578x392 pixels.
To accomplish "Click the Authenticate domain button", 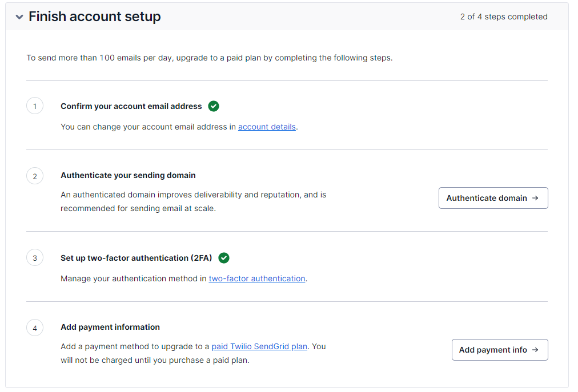I will 493,198.
